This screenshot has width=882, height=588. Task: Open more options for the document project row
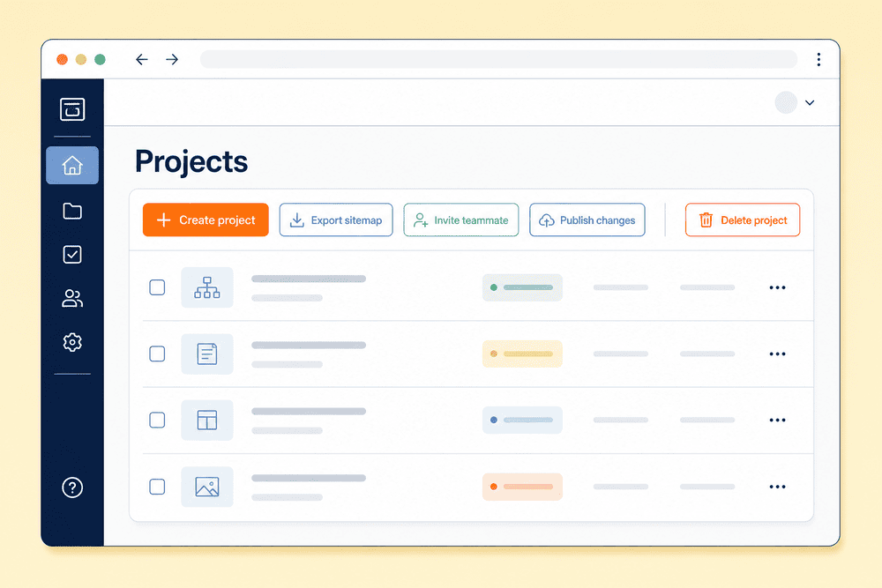tap(777, 354)
